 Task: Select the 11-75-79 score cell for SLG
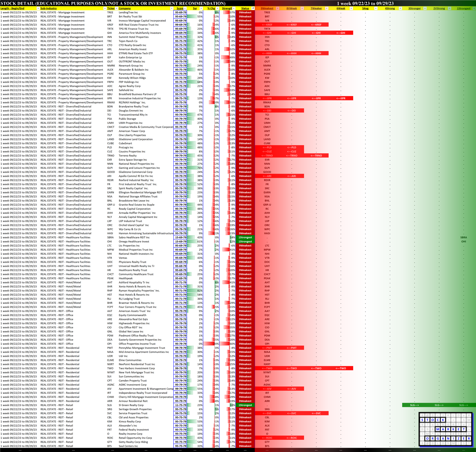click(x=180, y=405)
